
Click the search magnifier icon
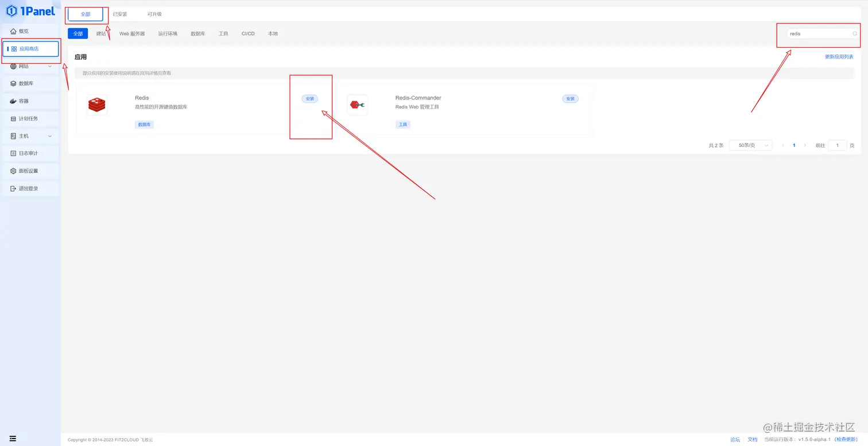point(855,34)
